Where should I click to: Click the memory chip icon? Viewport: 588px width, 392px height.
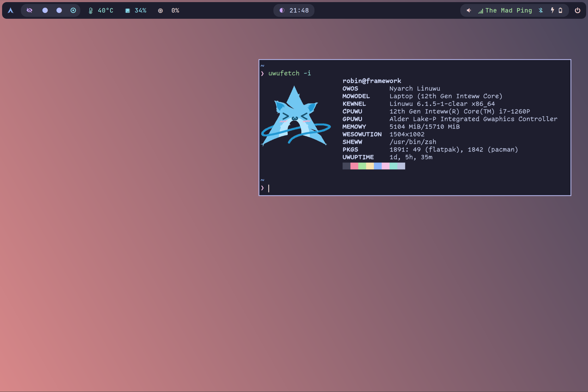[127, 11]
